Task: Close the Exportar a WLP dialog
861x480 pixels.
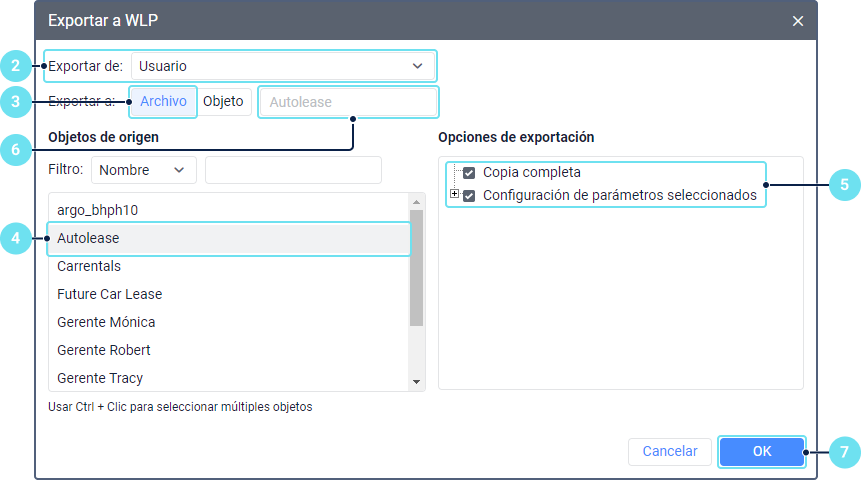Action: click(x=798, y=21)
